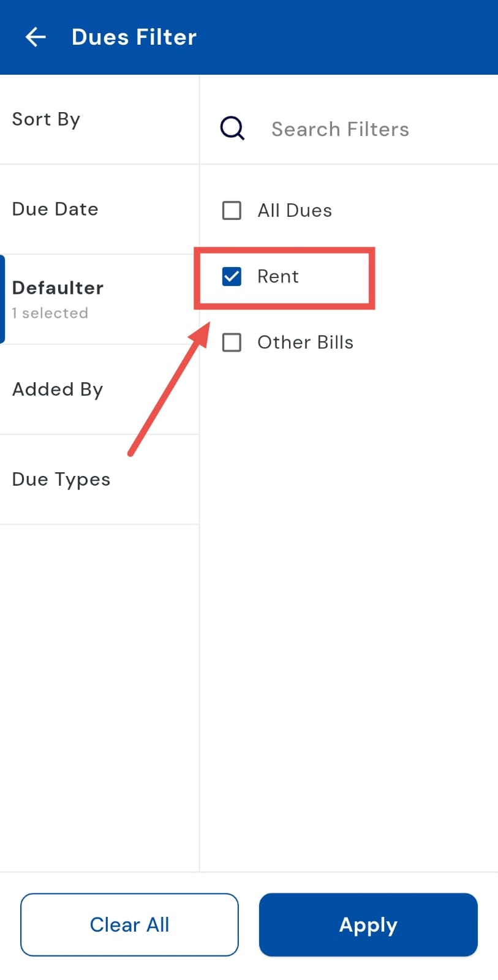Image resolution: width=498 pixels, height=980 pixels.
Task: Tap the Rent option label
Action: click(x=278, y=277)
